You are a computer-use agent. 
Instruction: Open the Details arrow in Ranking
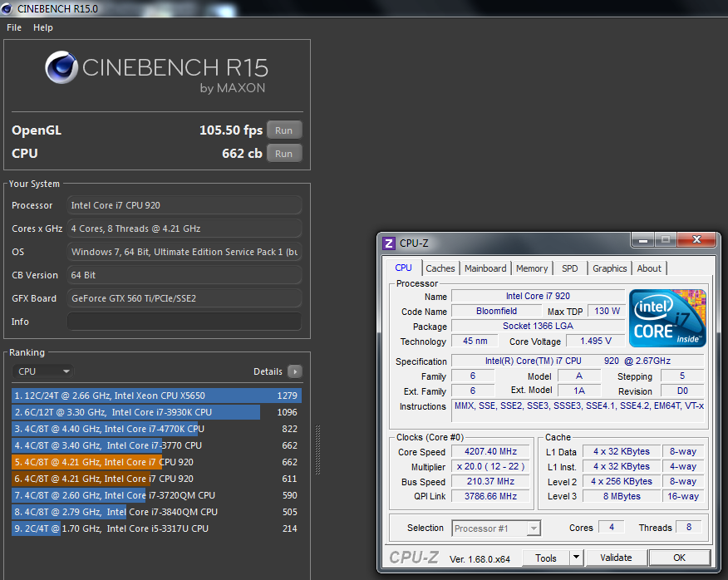pyautogui.click(x=294, y=371)
